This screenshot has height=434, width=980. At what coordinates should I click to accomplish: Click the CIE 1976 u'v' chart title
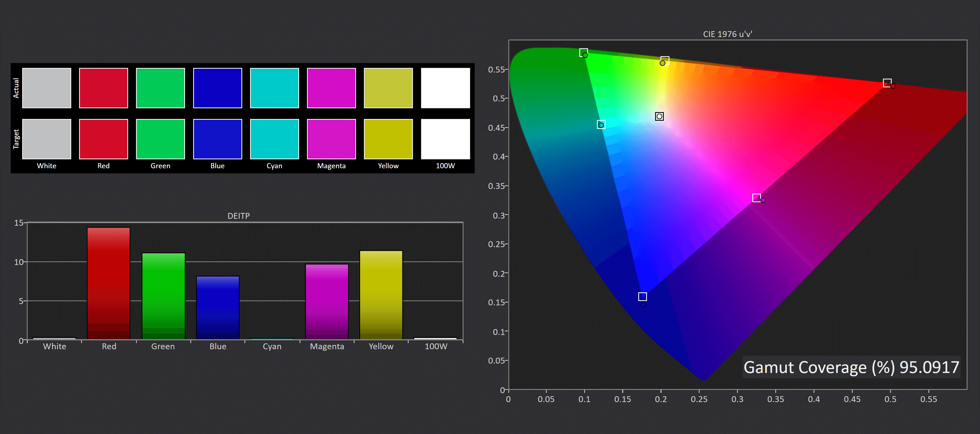coord(727,34)
